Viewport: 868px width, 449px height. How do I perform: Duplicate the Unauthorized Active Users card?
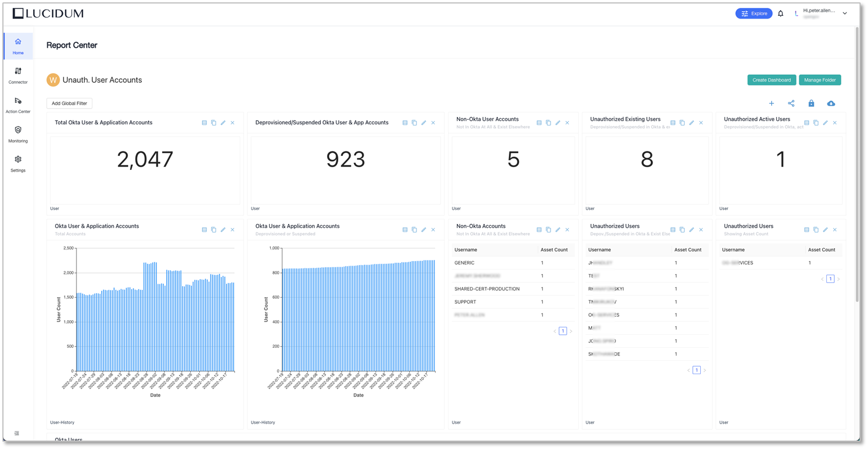point(816,123)
